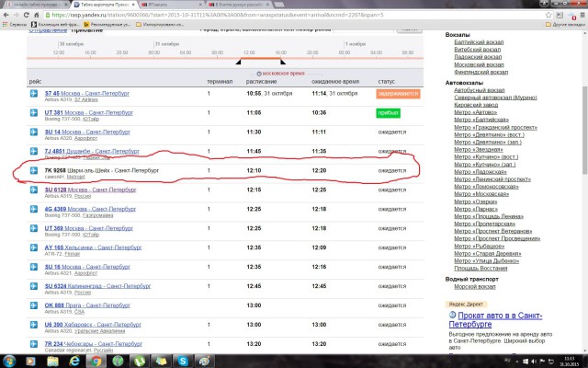
Task: Click plane icon beside flight OK 888
Action: (36, 305)
